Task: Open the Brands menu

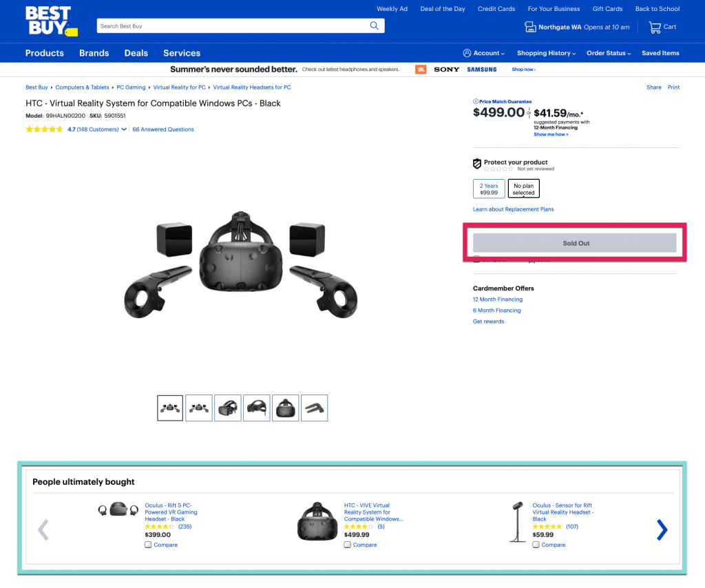Action: [x=94, y=53]
